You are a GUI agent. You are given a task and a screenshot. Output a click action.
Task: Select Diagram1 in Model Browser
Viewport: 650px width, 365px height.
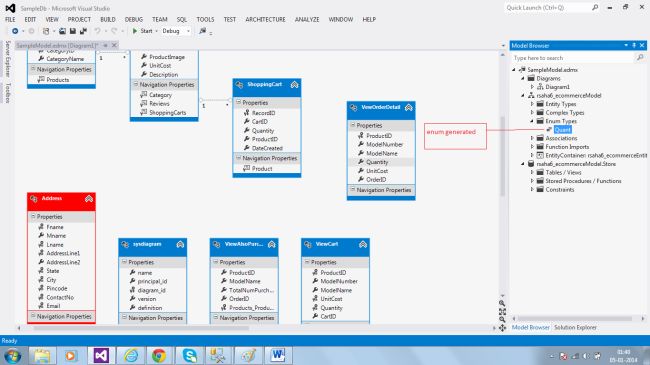point(557,87)
